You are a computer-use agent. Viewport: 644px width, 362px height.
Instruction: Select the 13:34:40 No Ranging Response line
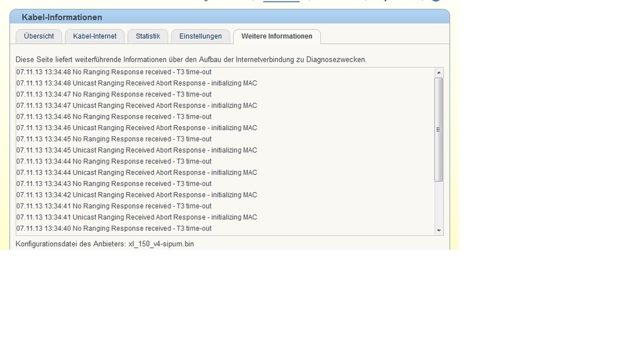pyautogui.click(x=114, y=229)
